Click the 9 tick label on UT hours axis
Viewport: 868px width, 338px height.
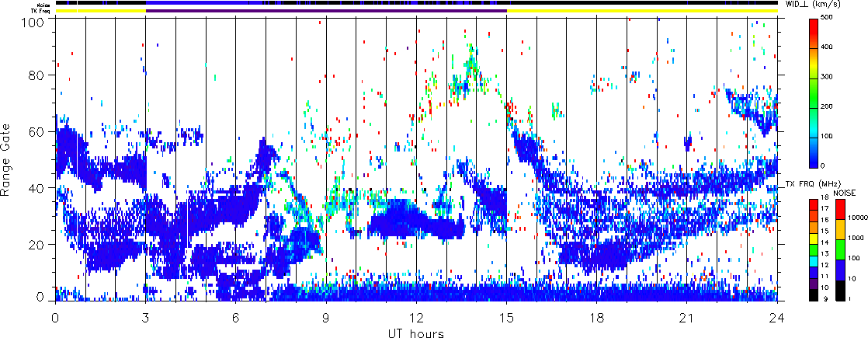click(x=326, y=318)
